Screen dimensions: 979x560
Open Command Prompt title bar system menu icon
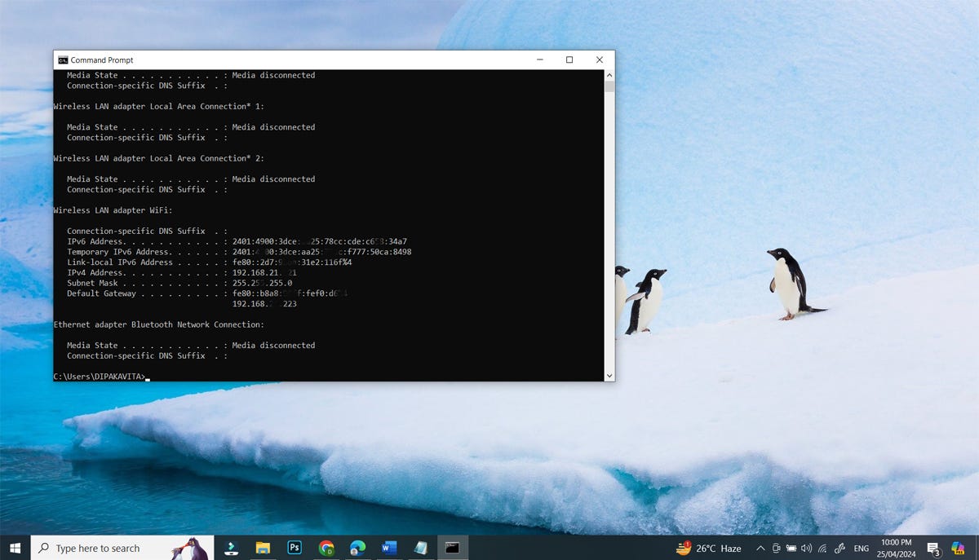pyautogui.click(x=63, y=60)
